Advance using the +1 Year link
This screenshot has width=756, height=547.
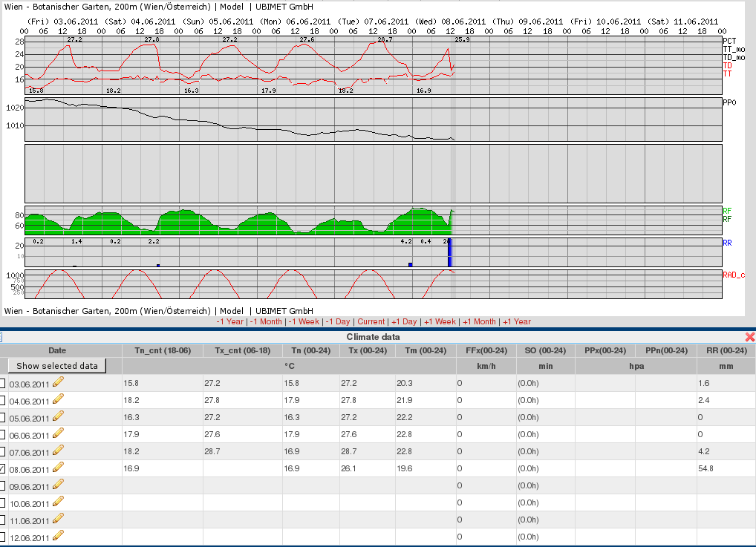[x=517, y=321]
